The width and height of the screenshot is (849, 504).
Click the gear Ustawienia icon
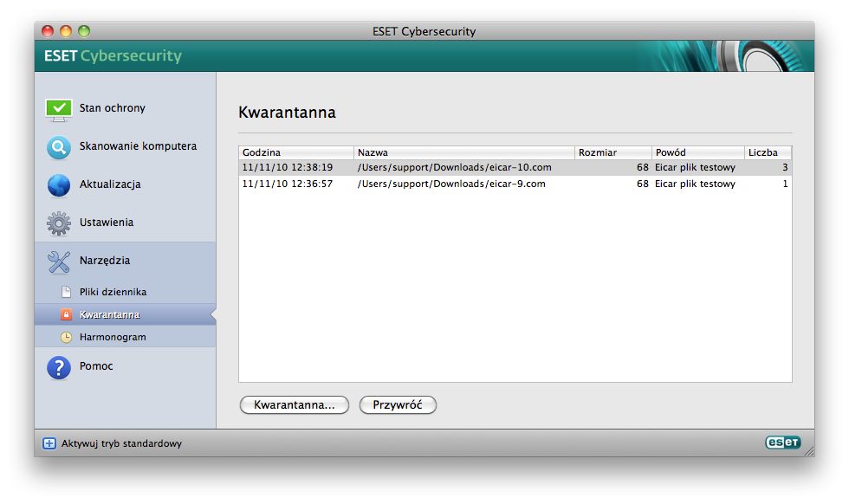click(59, 223)
